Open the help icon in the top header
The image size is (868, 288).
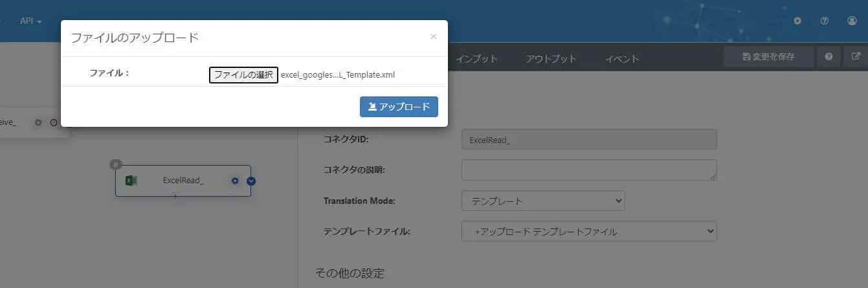point(825,21)
